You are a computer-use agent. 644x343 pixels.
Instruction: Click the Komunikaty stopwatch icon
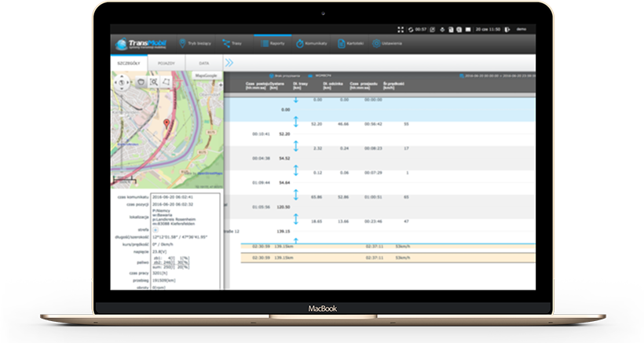pos(301,44)
